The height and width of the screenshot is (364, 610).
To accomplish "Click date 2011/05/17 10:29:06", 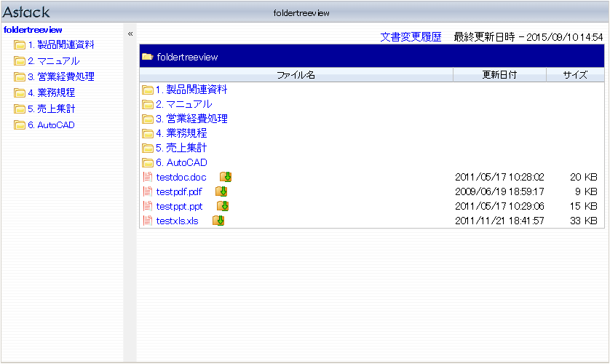I will point(499,207).
